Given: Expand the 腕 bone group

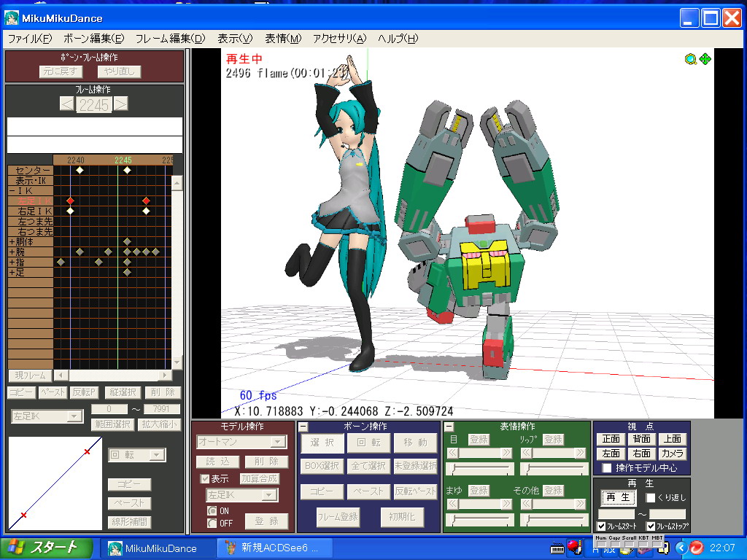Looking at the screenshot, I should pos(12,252).
